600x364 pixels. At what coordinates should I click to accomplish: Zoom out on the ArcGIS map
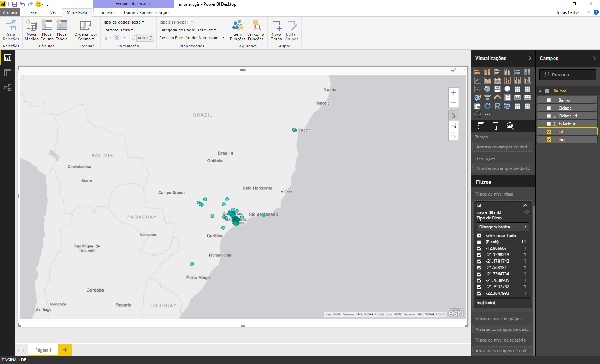(454, 103)
